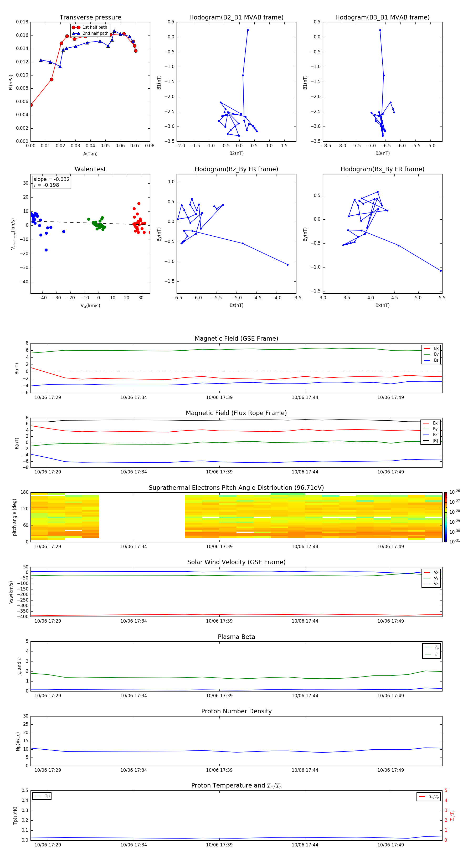
Task: Click the lowest blue outlier point in the WalenTest plot
Action: click(46, 250)
